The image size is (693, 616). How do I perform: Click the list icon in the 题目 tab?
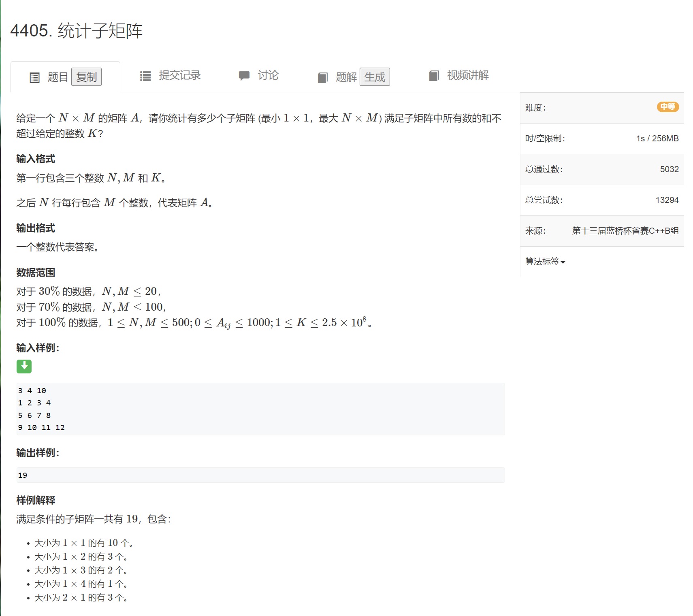pos(35,77)
